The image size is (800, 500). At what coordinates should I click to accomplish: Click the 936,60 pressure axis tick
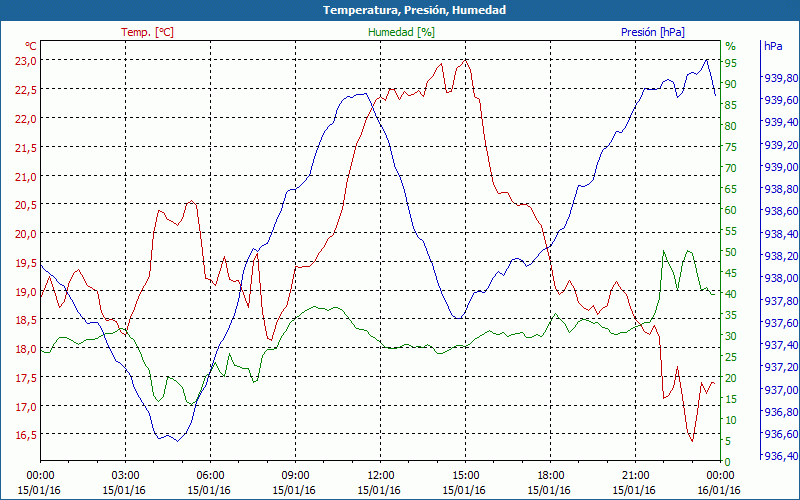781,434
